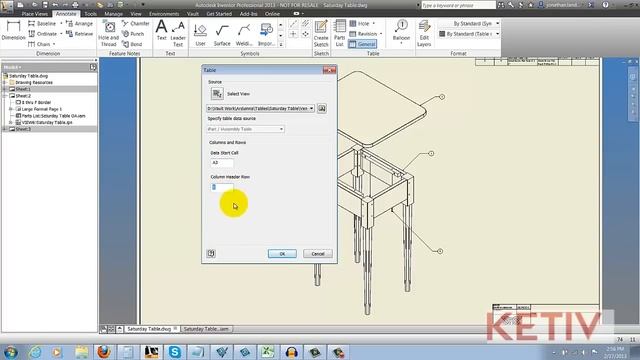Viewport: 640px width, 360px height.
Task: Select the Dimension tool
Action: (x=13, y=31)
